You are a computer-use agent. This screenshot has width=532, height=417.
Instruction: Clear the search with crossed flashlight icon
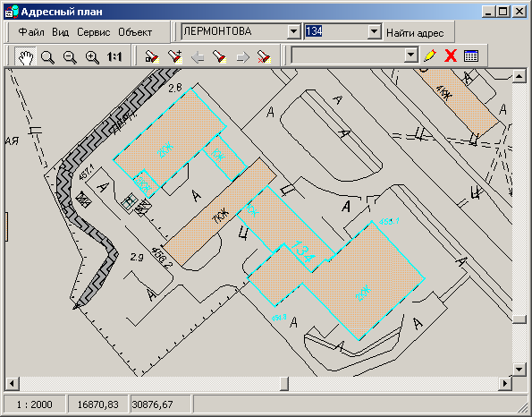(x=264, y=56)
